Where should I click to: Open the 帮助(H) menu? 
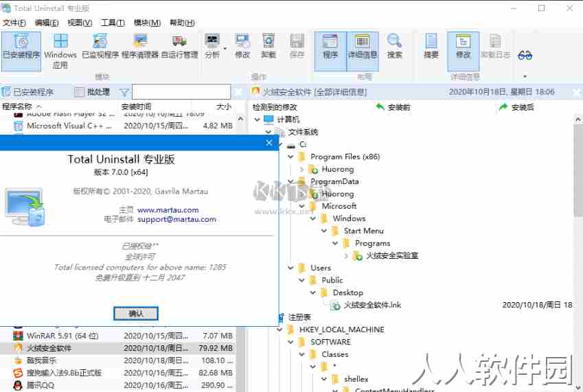click(182, 23)
